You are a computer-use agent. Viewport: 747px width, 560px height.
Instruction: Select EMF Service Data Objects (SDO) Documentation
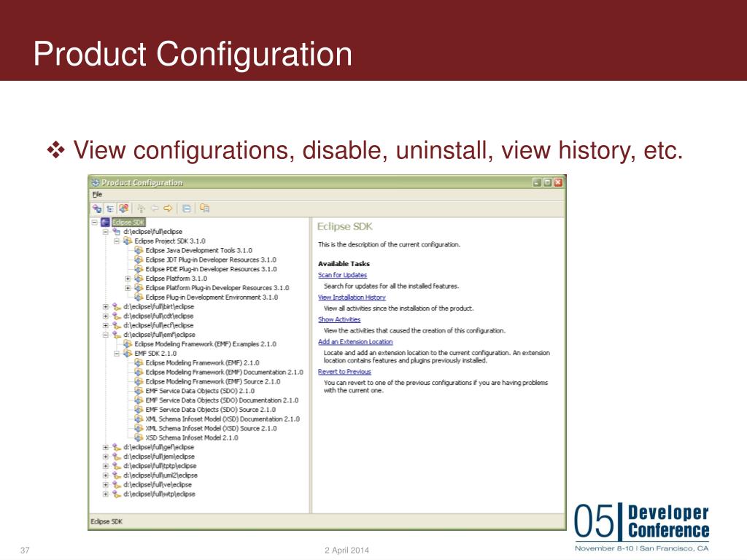click(x=222, y=400)
